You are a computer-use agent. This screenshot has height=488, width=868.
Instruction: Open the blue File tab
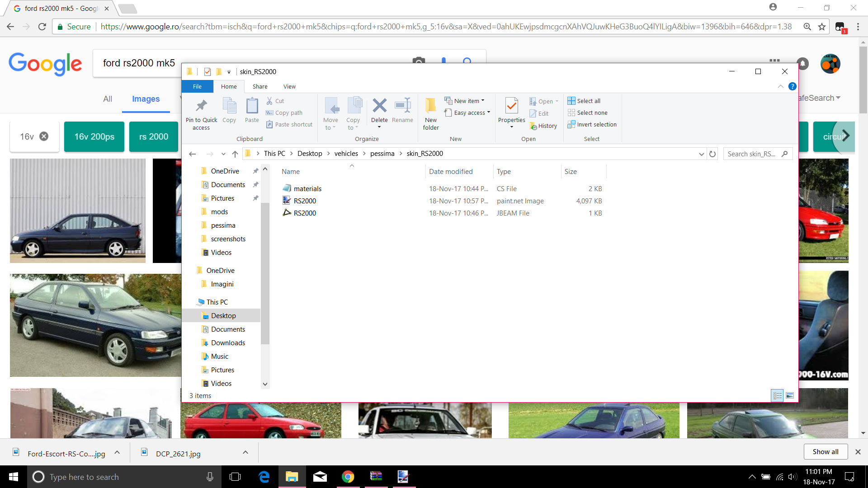pyautogui.click(x=197, y=86)
